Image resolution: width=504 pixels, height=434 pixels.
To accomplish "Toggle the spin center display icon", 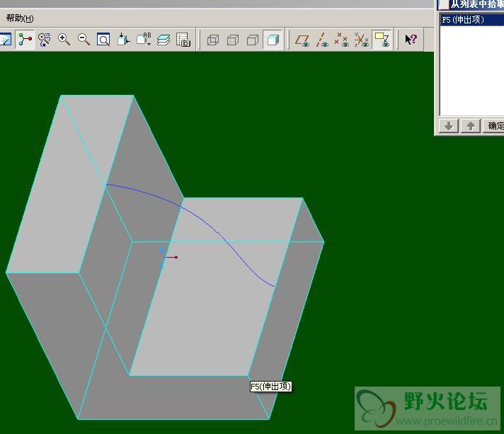I will click(x=25, y=40).
